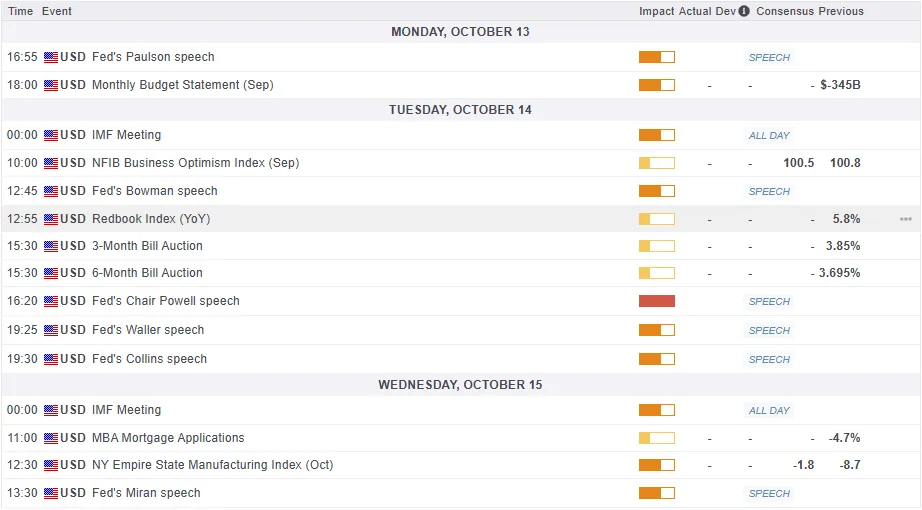Click the red impact bar for Powell speech
Image resolution: width=922 pixels, height=510 pixels.
pyautogui.click(x=656, y=301)
